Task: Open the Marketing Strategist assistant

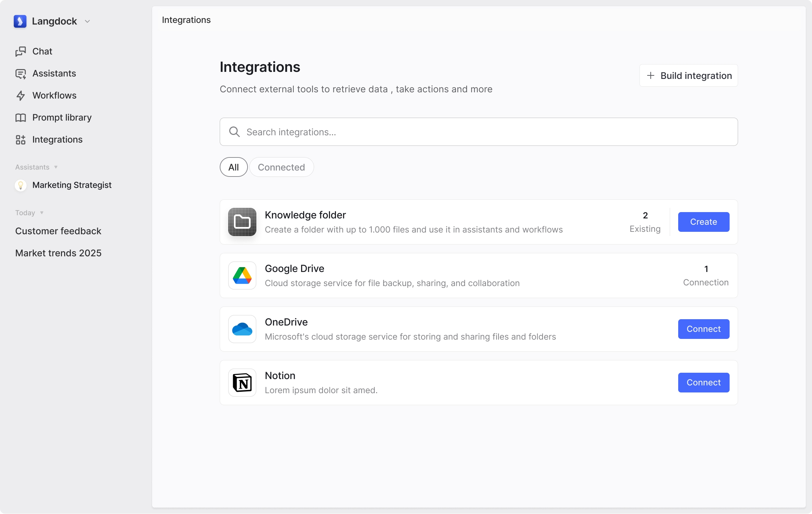Action: 72,185
